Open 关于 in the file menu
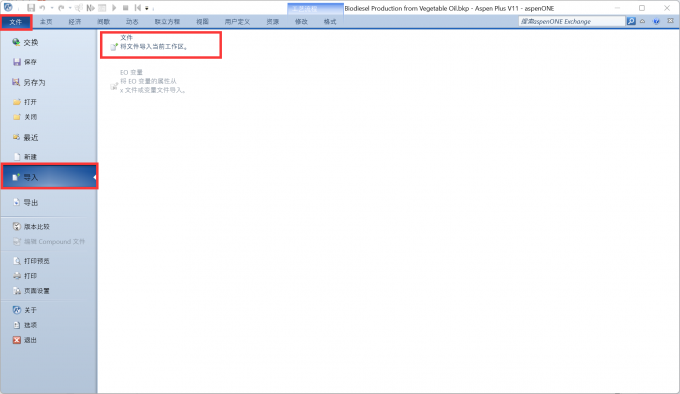The image size is (680, 394). tap(49, 310)
